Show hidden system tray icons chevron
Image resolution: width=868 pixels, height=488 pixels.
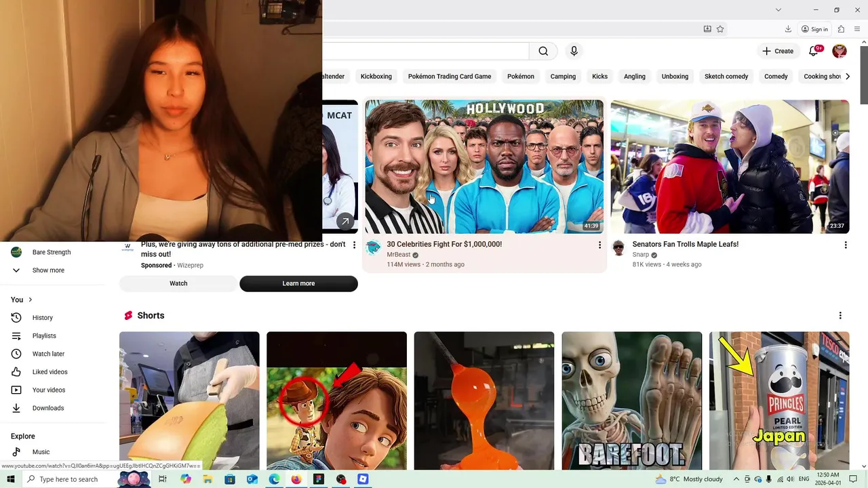click(736, 479)
